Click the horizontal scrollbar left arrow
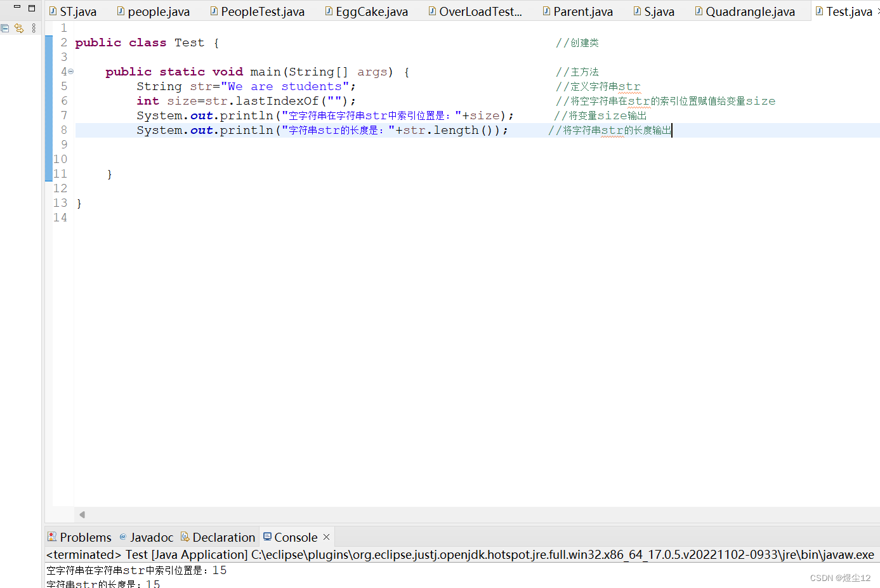 [81, 514]
